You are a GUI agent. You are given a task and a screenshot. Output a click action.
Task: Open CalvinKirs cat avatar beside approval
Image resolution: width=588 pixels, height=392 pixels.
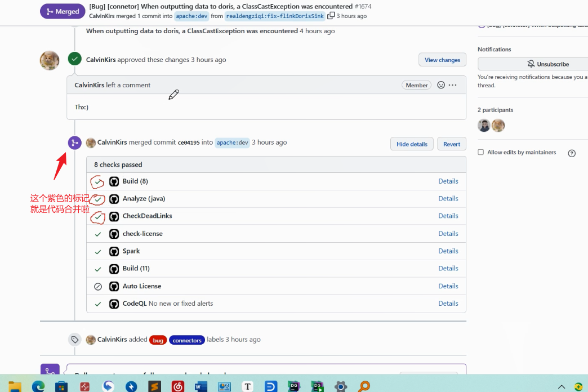[50, 60]
